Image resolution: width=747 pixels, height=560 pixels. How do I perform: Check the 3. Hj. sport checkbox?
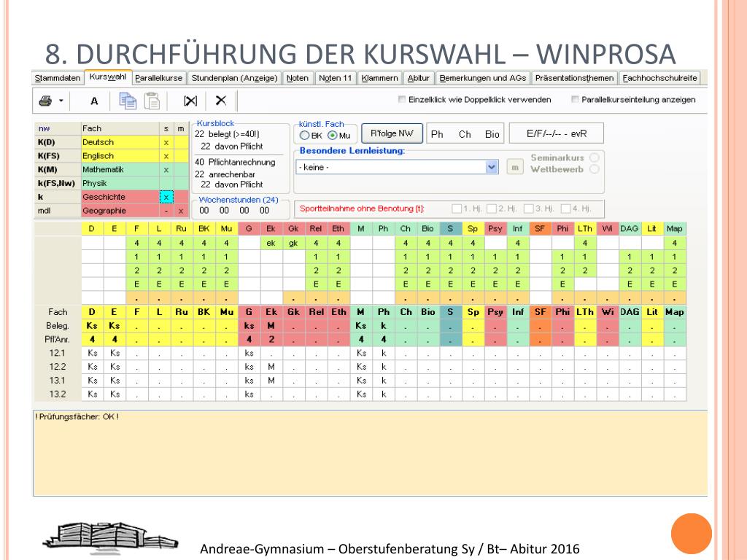(x=528, y=209)
